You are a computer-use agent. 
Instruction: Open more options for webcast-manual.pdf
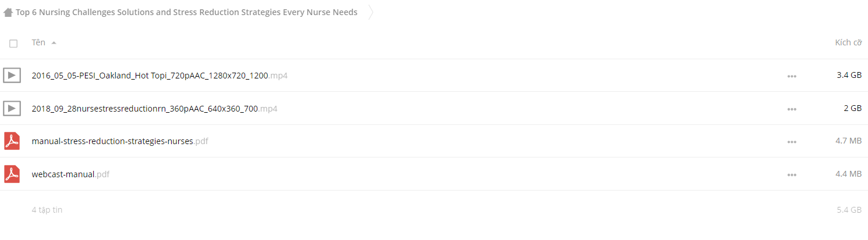[x=791, y=174]
